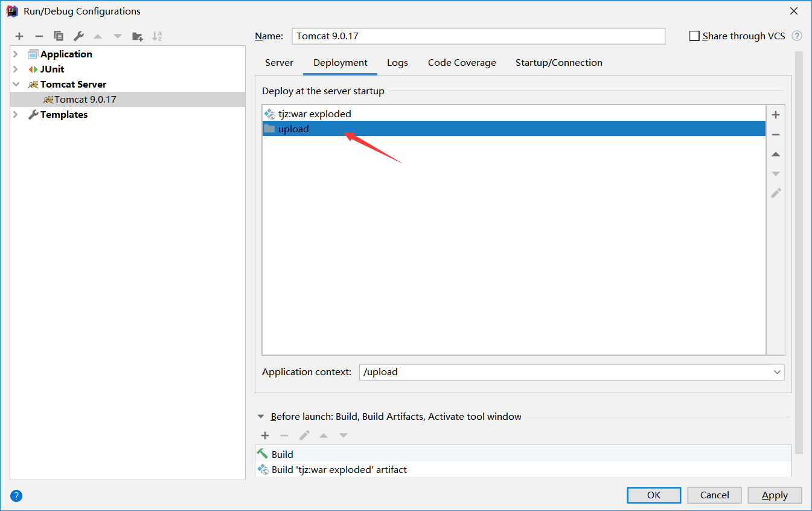Select the Build launch task

(523, 454)
